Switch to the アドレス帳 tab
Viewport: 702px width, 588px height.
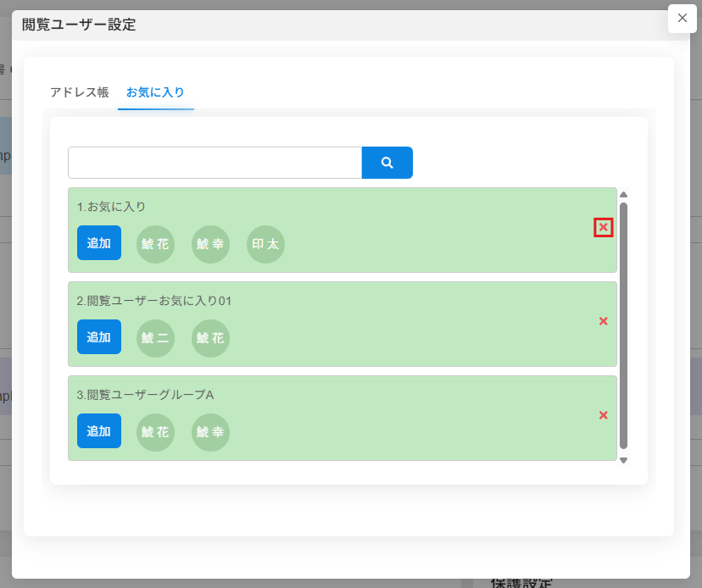[x=79, y=92]
